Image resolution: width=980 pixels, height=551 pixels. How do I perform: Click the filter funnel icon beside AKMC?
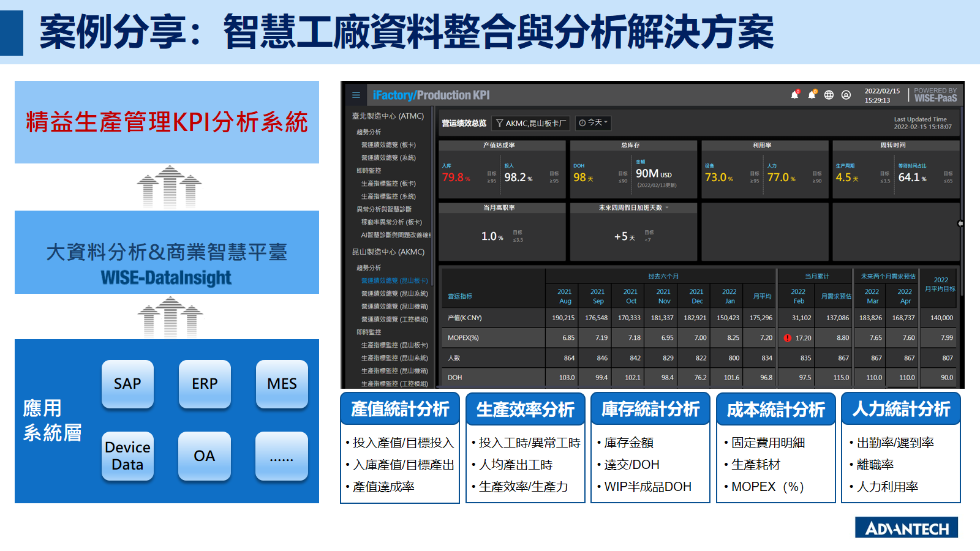(x=499, y=123)
